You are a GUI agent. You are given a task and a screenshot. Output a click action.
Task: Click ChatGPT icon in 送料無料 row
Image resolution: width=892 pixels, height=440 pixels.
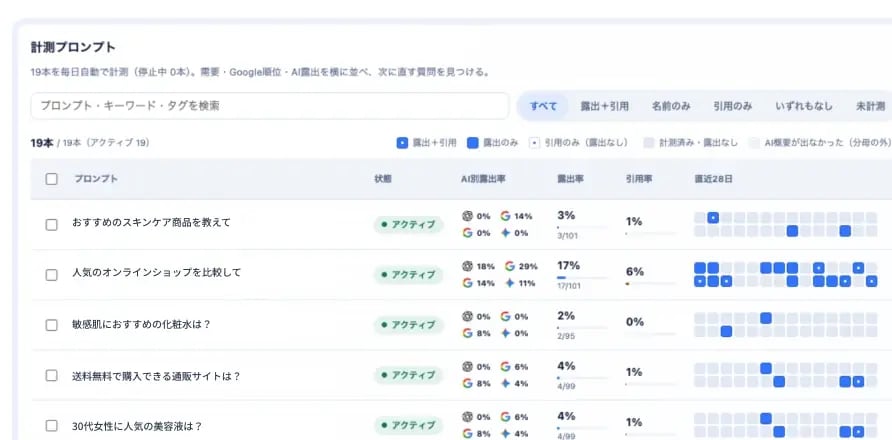468,367
